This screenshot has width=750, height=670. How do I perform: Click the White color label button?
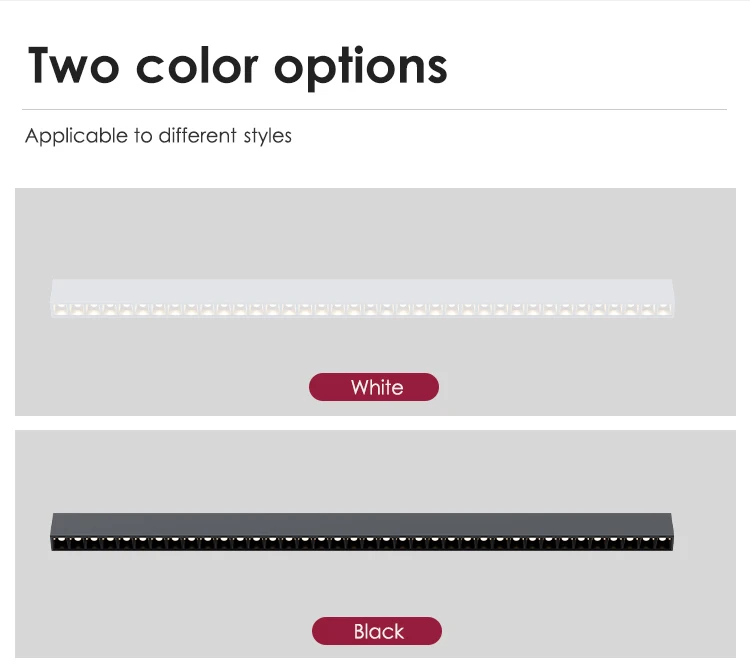tap(374, 387)
